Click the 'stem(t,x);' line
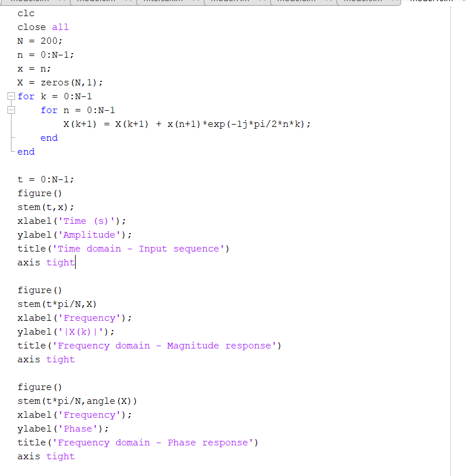Viewport: 467px width, 476px height. [x=46, y=207]
